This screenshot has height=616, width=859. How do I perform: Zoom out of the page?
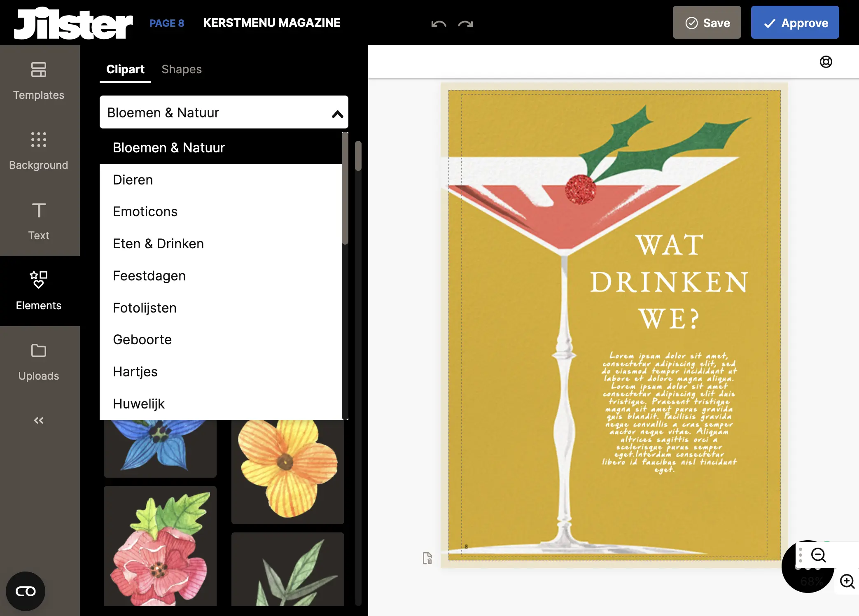(818, 555)
